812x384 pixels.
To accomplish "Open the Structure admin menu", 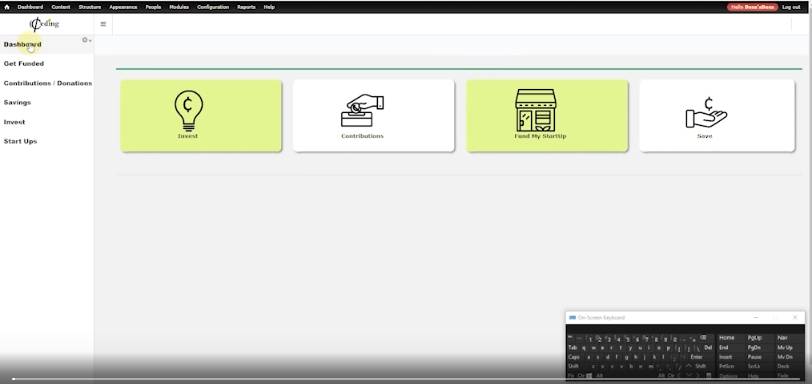I will pos(90,7).
